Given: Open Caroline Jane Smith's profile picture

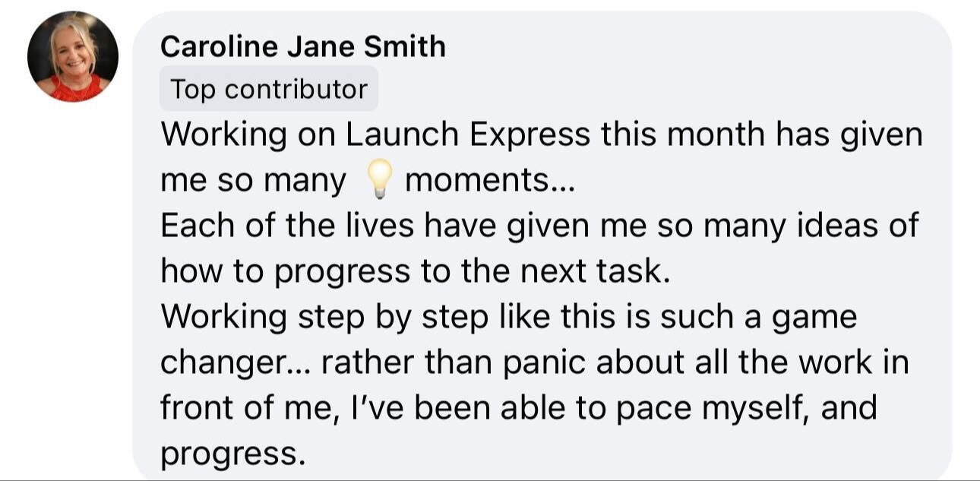Looking at the screenshot, I should coord(73,56).
